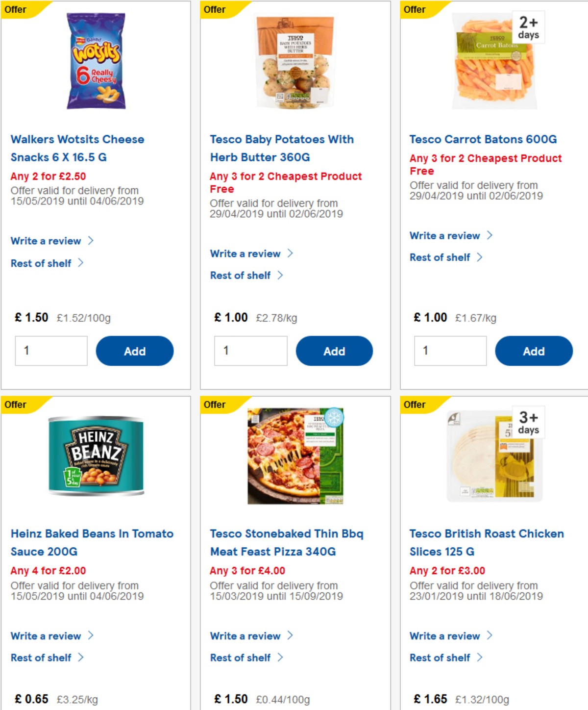Click the quantity box under Carrot Batons
Image resolution: width=588 pixels, height=710 pixels.
tap(450, 351)
